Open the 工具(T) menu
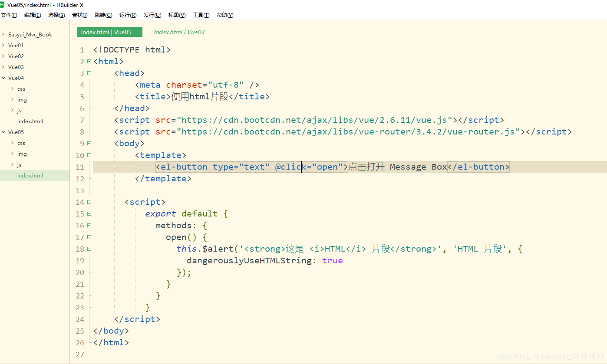Image resolution: width=607 pixels, height=364 pixels. point(201,15)
